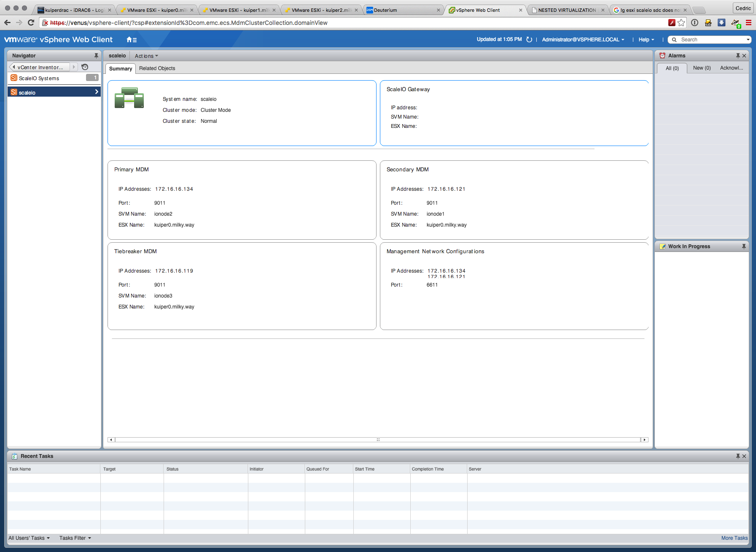Click the summary horizontal scrollbar track
756x552 pixels.
tap(378, 440)
